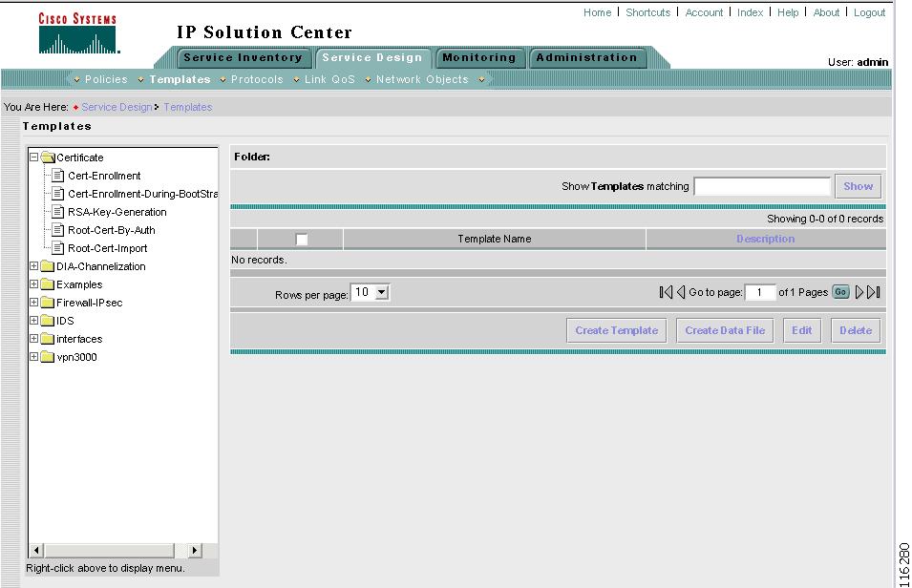Open the Protocols submenu item
Screen dimensions: 912x588
tap(257, 79)
